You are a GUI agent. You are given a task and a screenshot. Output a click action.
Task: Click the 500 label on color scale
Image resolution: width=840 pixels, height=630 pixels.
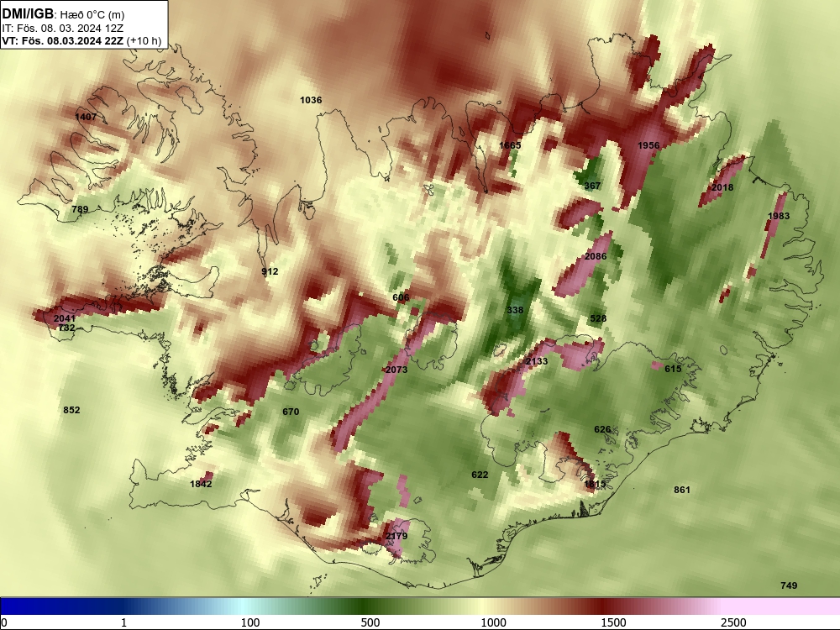tap(370, 622)
